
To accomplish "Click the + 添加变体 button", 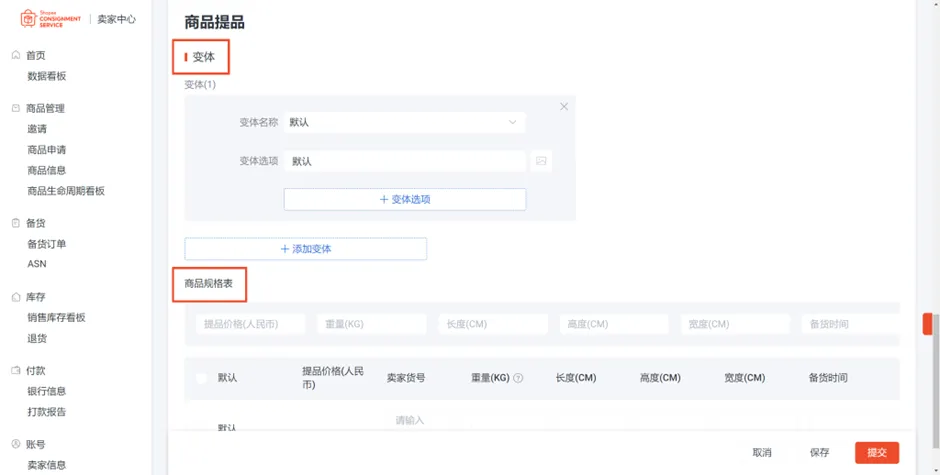I will (x=306, y=249).
